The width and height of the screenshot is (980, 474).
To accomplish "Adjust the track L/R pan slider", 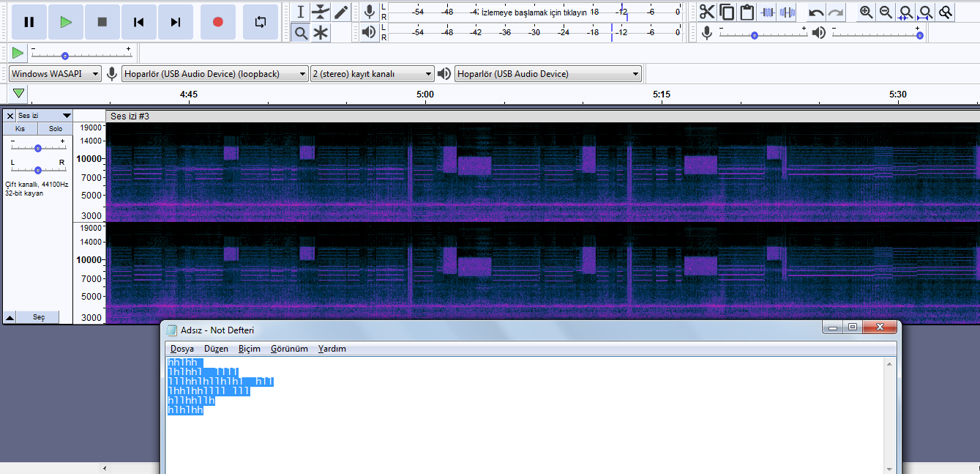I will pos(37,169).
